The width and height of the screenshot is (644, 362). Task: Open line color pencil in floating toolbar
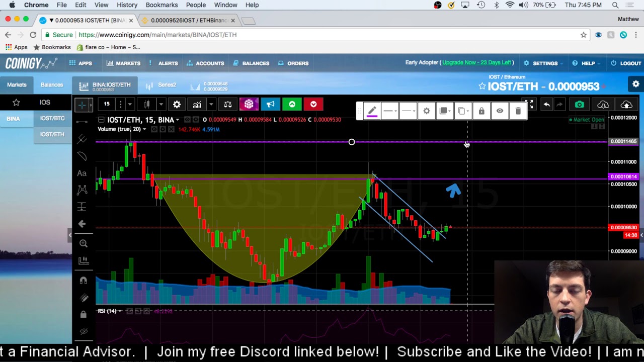[x=371, y=111]
